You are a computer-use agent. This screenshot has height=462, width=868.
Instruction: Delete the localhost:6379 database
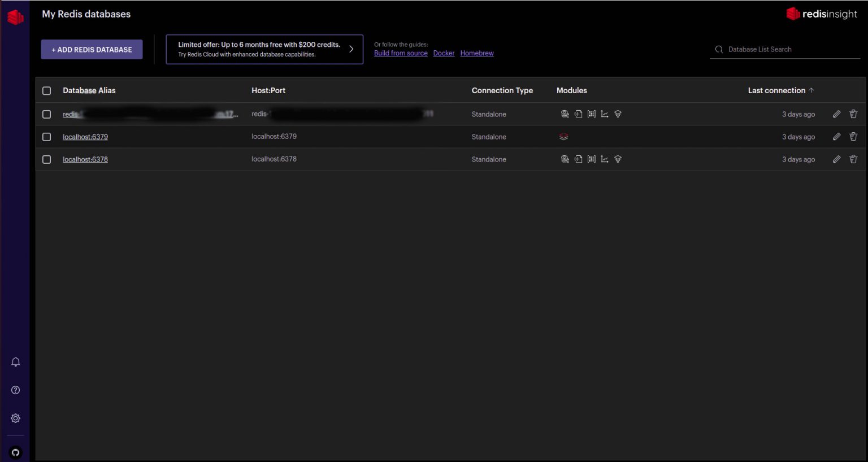(853, 137)
